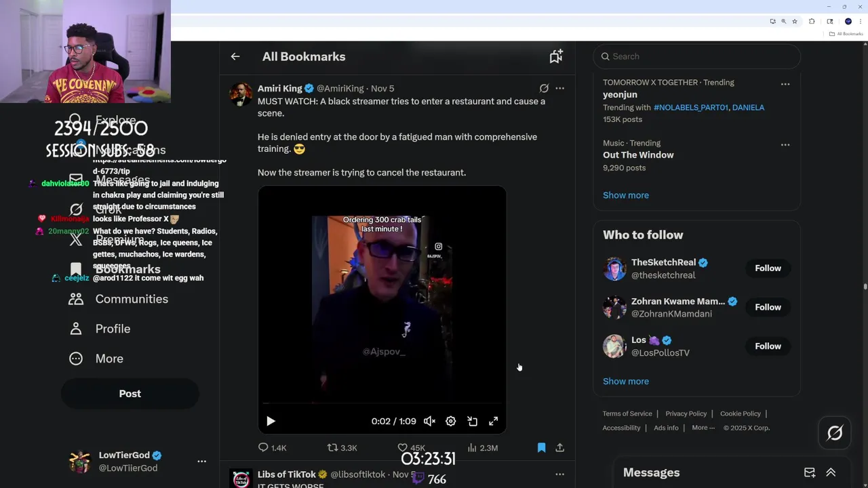The image size is (868, 488).
Task: Open the DANIELA trending link
Action: coord(748,107)
